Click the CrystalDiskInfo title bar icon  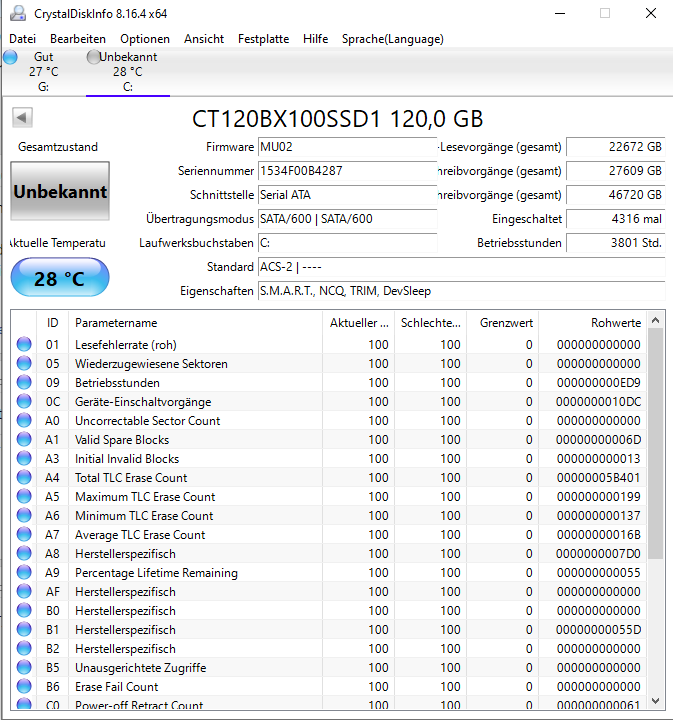click(x=17, y=13)
